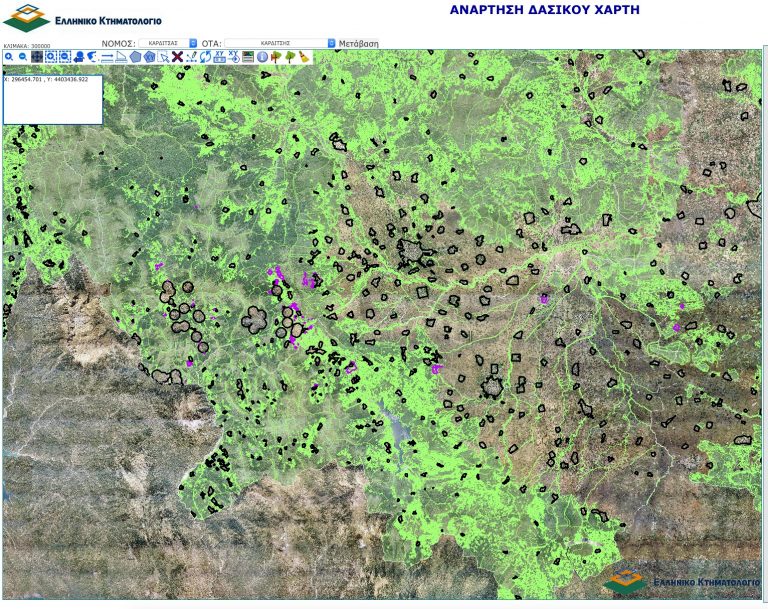Image resolution: width=768 pixels, height=609 pixels.
Task: Click the Ελληνικό Κτηματολόγιο watermark on map
Action: 680,582
